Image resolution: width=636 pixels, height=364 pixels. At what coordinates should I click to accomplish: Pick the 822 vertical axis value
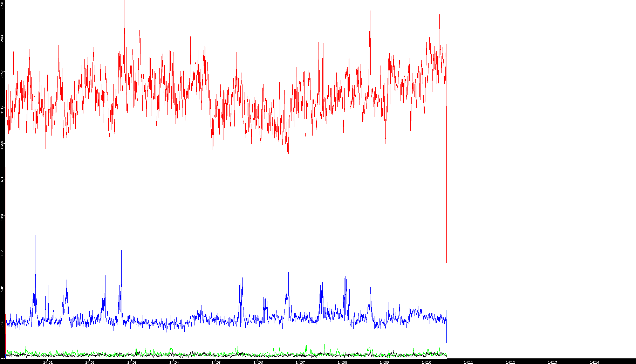pos(2,252)
